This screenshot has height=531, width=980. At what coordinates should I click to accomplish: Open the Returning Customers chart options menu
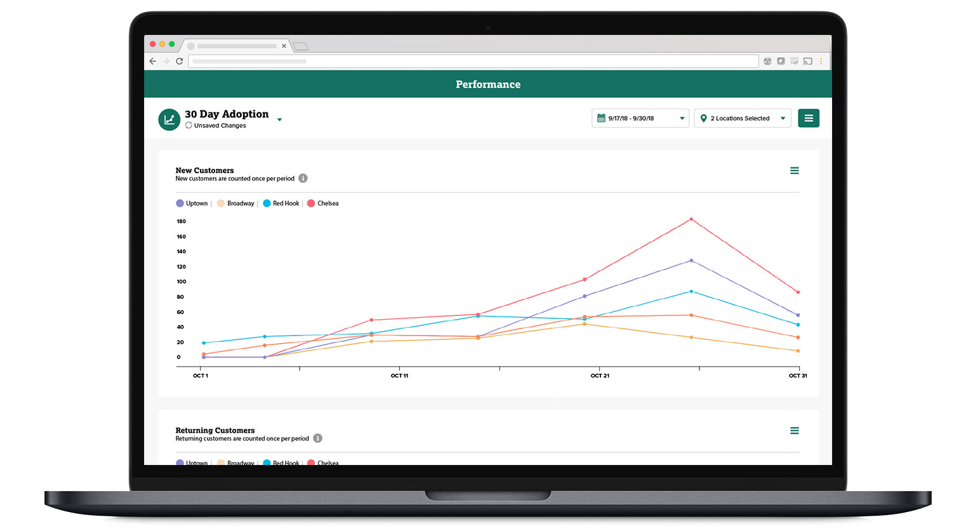(x=794, y=430)
